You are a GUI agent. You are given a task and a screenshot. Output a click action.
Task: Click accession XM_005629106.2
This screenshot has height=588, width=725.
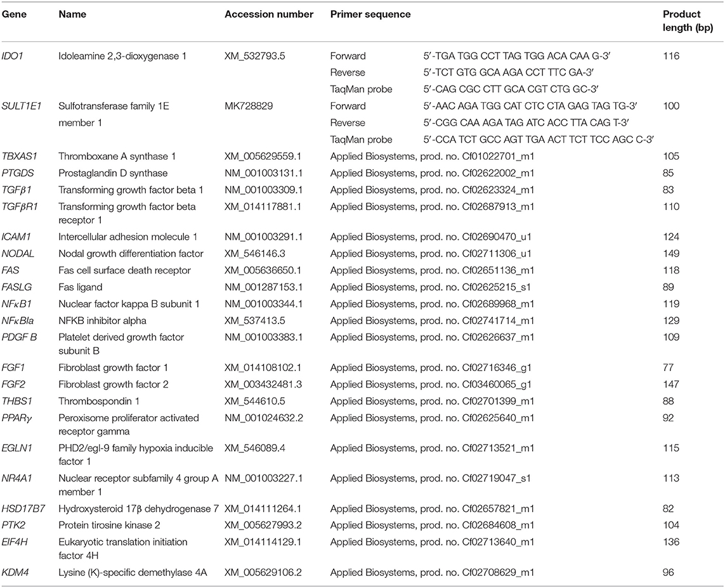[x=263, y=572]
